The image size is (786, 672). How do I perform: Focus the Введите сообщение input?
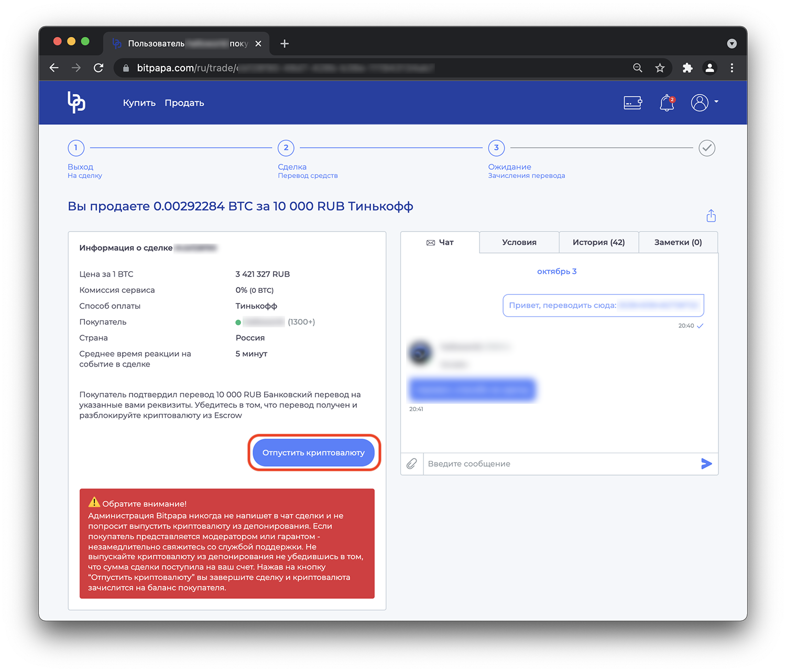tap(561, 464)
